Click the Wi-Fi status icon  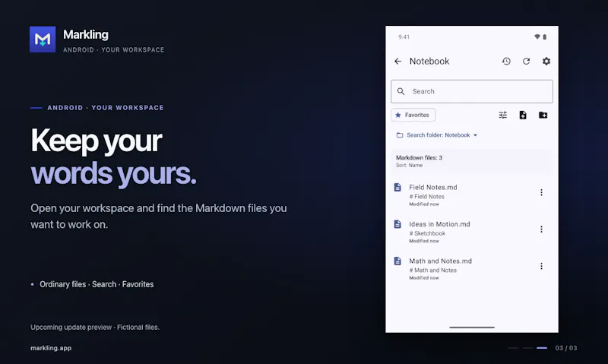pyautogui.click(x=537, y=36)
